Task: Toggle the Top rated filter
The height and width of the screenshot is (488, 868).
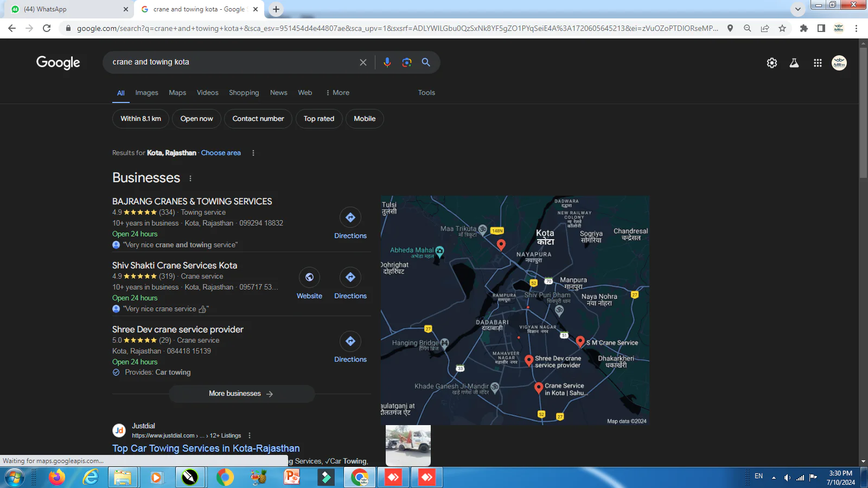Action: (x=319, y=119)
